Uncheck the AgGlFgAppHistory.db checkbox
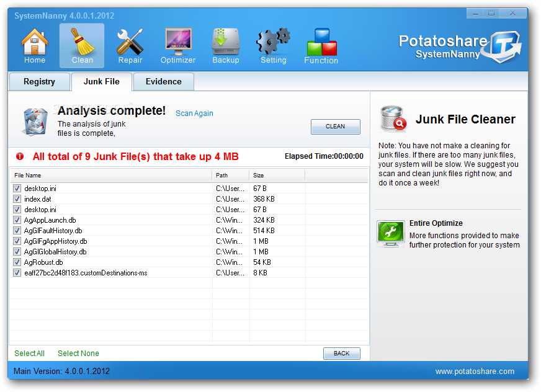Viewport: 541px width, 392px height. [x=17, y=241]
